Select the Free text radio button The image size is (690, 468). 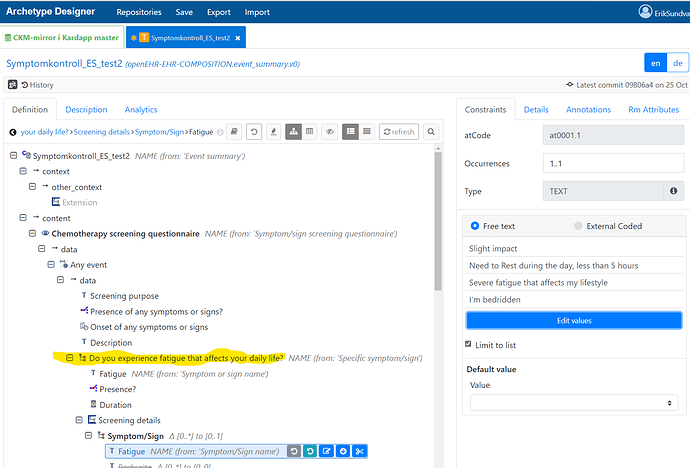pos(475,226)
